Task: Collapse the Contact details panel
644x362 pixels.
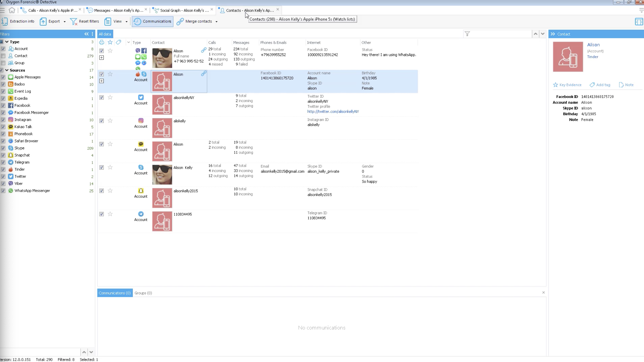Action: point(553,34)
